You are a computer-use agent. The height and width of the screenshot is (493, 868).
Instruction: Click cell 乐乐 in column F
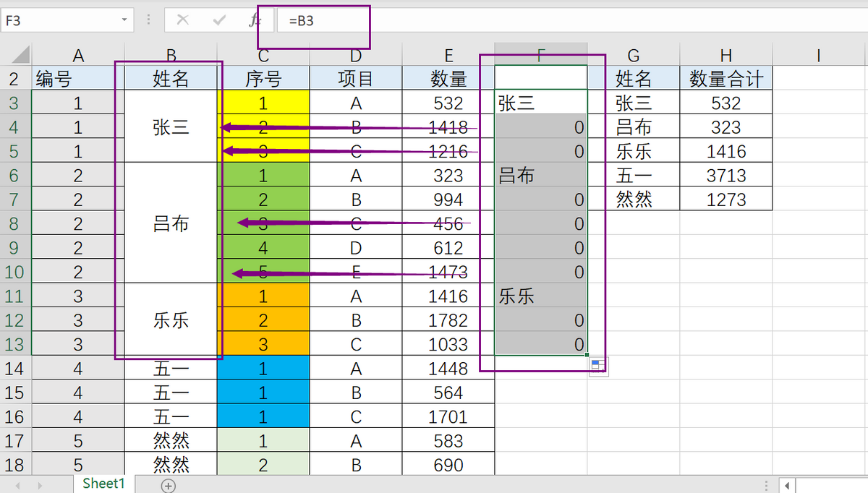pos(541,296)
